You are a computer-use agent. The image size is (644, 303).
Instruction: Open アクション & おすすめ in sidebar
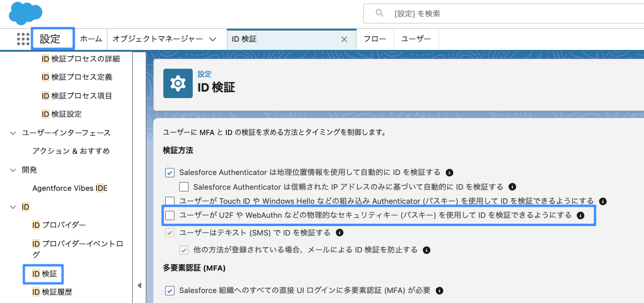coord(71,151)
